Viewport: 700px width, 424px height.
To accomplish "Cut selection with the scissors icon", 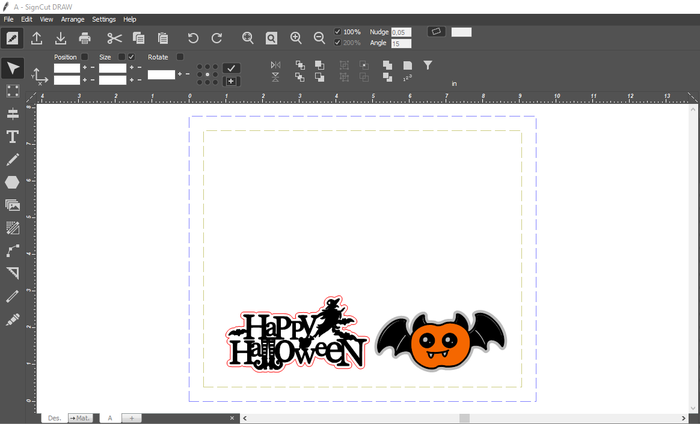I will click(x=114, y=38).
